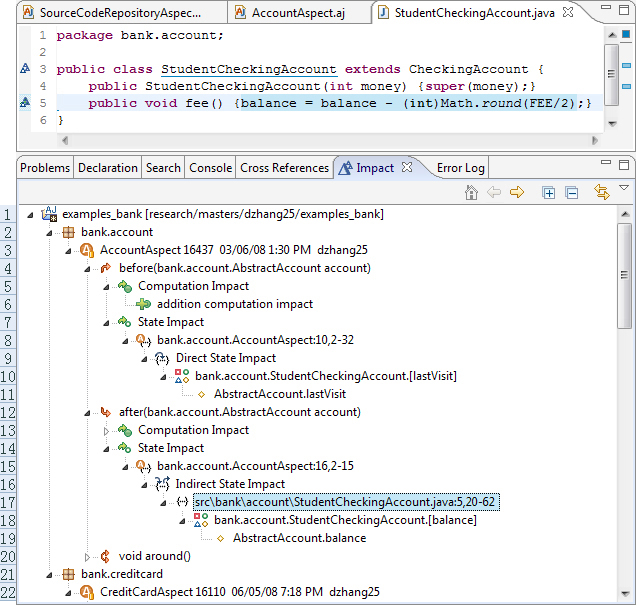Collapse the bank.creditcard package node
The height and width of the screenshot is (606, 637).
(49, 575)
